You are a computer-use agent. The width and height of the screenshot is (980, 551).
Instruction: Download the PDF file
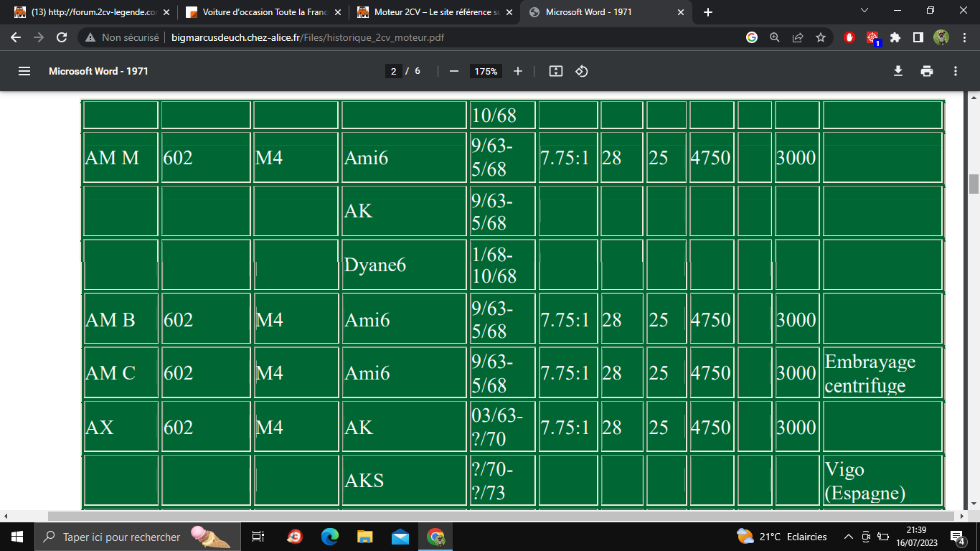(x=897, y=71)
